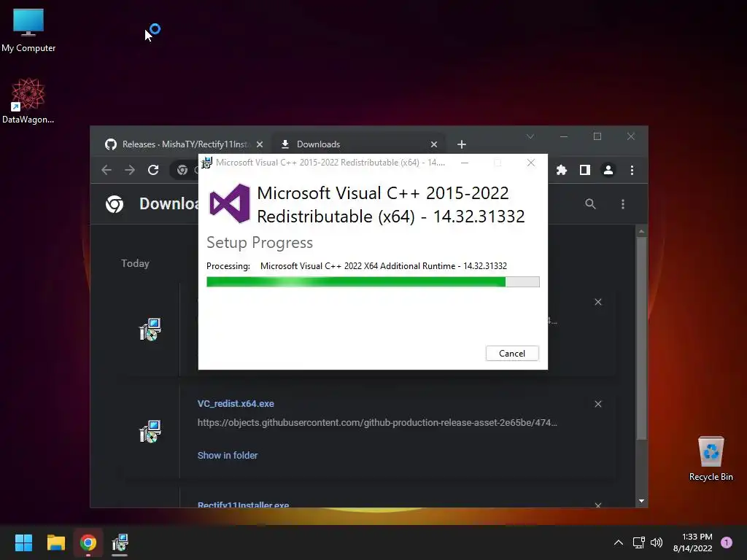The height and width of the screenshot is (560, 747).
Task: Open the Rectify11Installer.exe link
Action: [244, 505]
